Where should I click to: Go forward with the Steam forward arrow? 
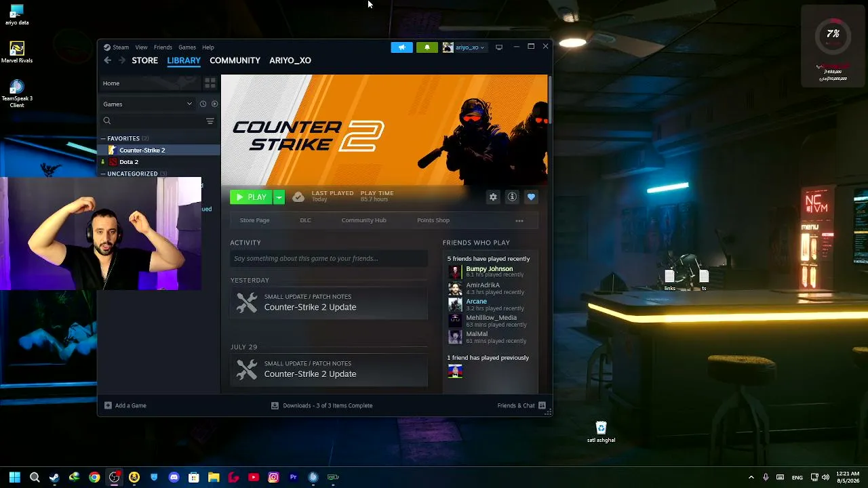tap(122, 60)
